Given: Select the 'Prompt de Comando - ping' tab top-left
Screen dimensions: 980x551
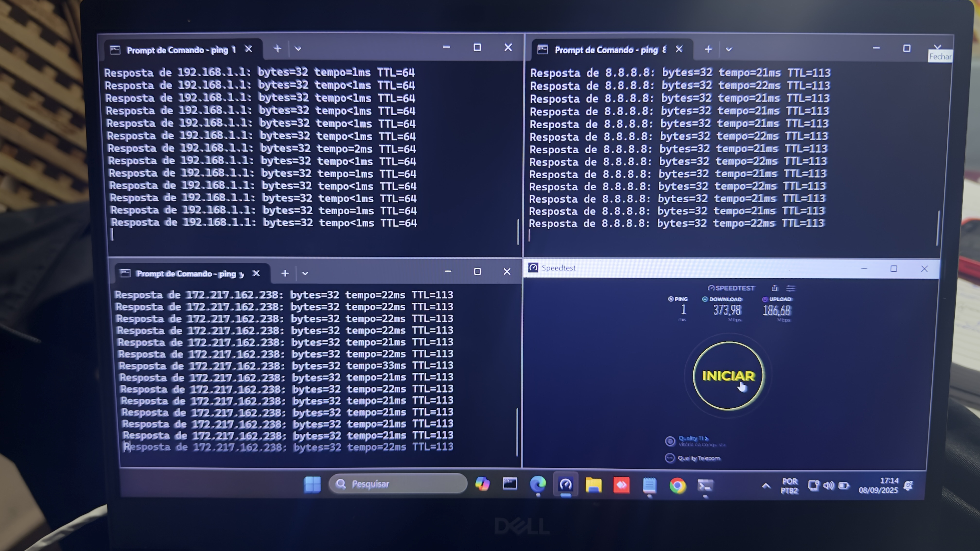Looking at the screenshot, I should 182,50.
